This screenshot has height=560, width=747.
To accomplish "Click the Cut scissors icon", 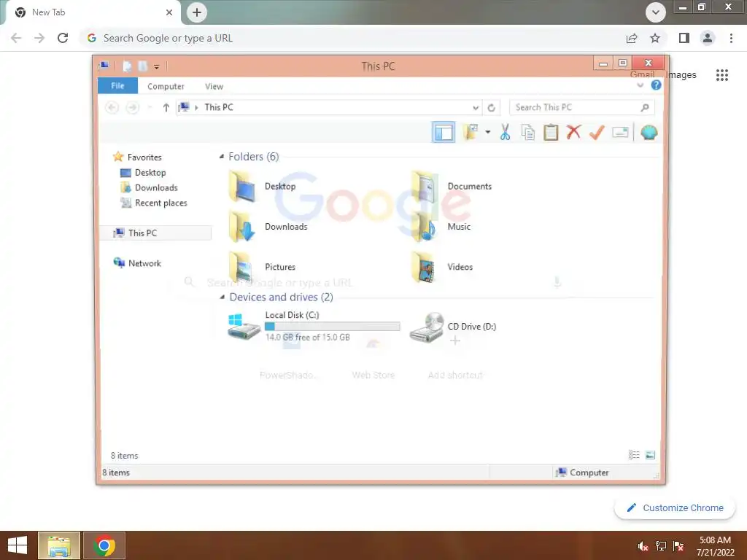I will click(505, 132).
